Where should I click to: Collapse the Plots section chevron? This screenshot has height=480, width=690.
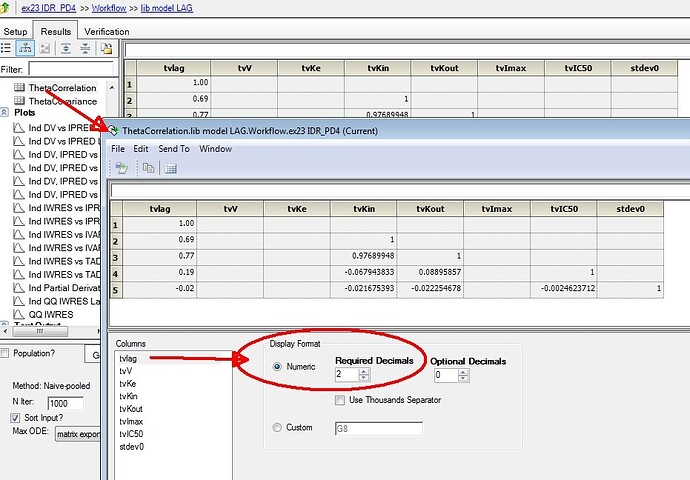tap(4, 113)
